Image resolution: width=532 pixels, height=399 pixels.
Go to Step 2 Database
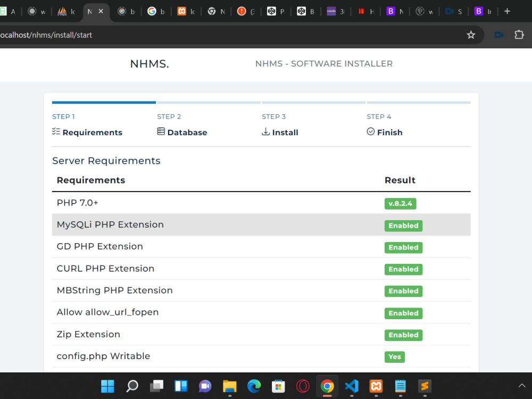coord(182,125)
